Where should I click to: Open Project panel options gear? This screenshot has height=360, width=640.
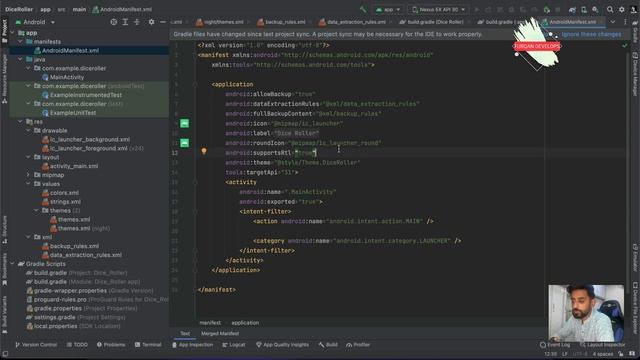[x=151, y=22]
